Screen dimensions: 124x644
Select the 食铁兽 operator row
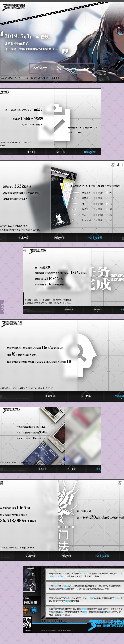click(92, 198)
